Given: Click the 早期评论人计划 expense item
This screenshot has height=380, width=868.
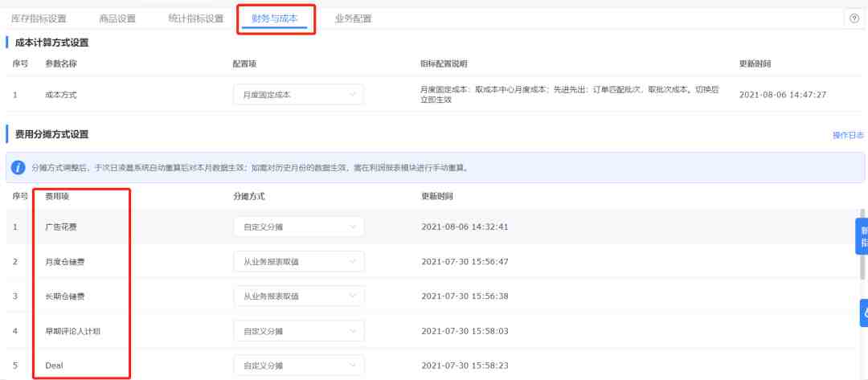Looking at the screenshot, I should [x=72, y=331].
